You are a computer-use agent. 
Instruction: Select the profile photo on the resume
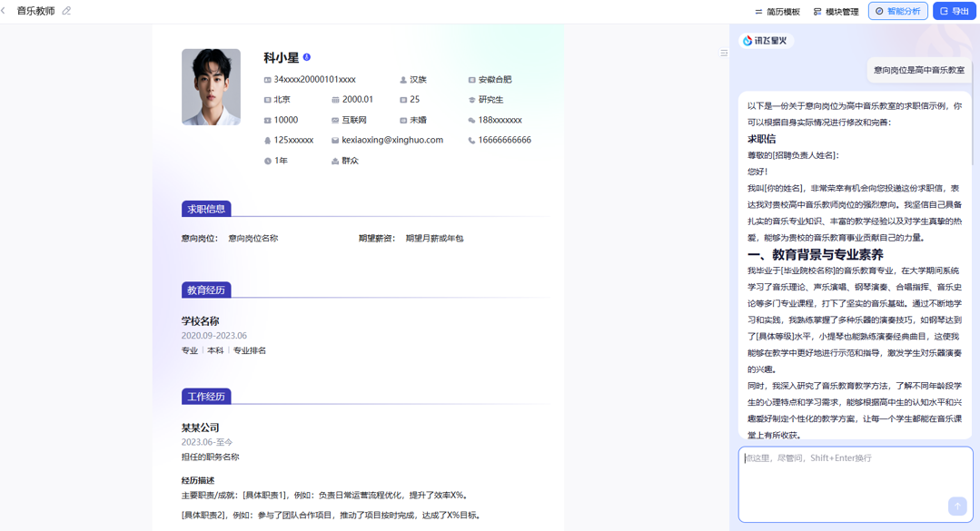tap(211, 86)
